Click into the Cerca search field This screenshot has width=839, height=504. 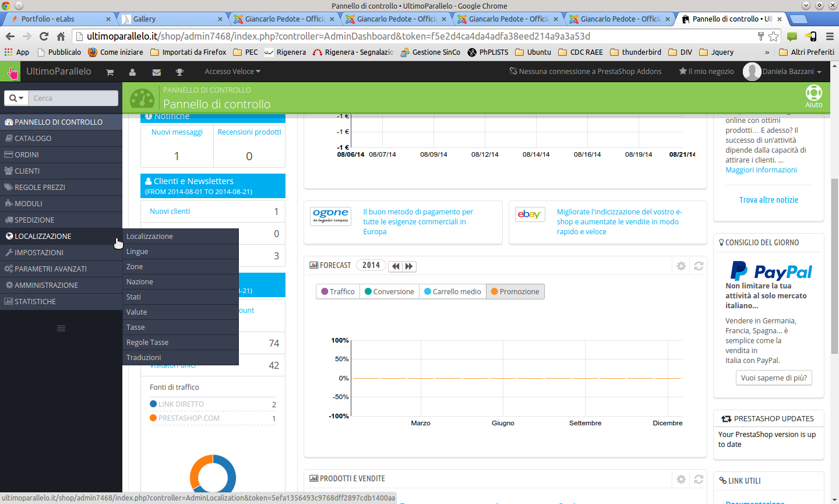coord(73,98)
